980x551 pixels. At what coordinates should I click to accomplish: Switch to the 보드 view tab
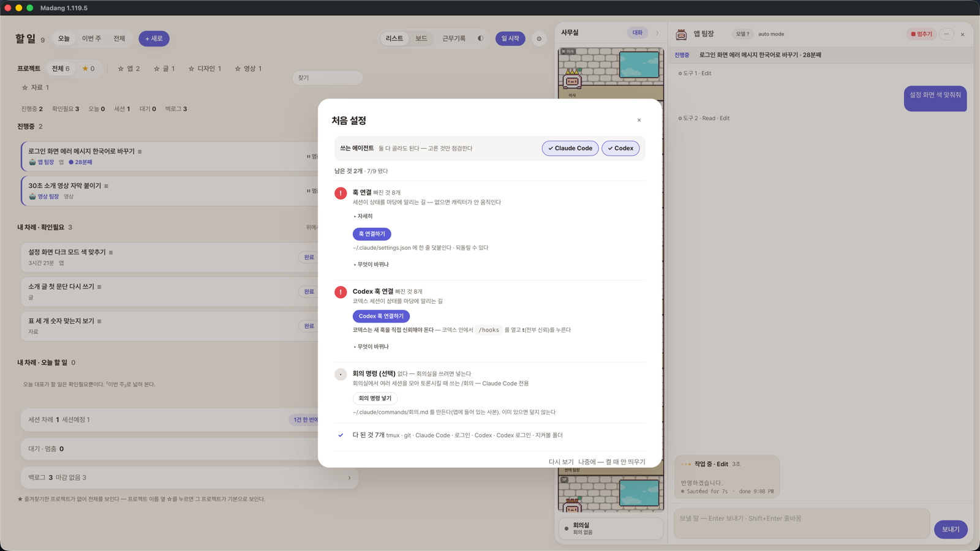click(x=421, y=39)
